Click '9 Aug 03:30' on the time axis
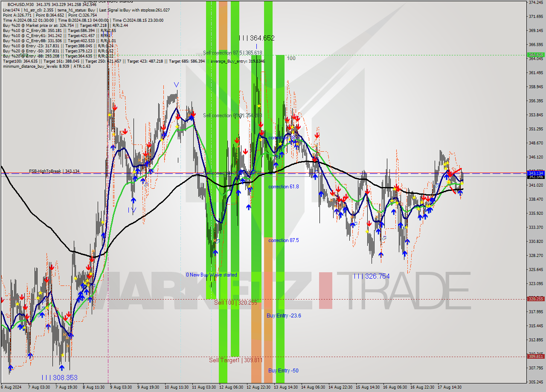The height and width of the screenshot is (392, 546). [x=121, y=387]
